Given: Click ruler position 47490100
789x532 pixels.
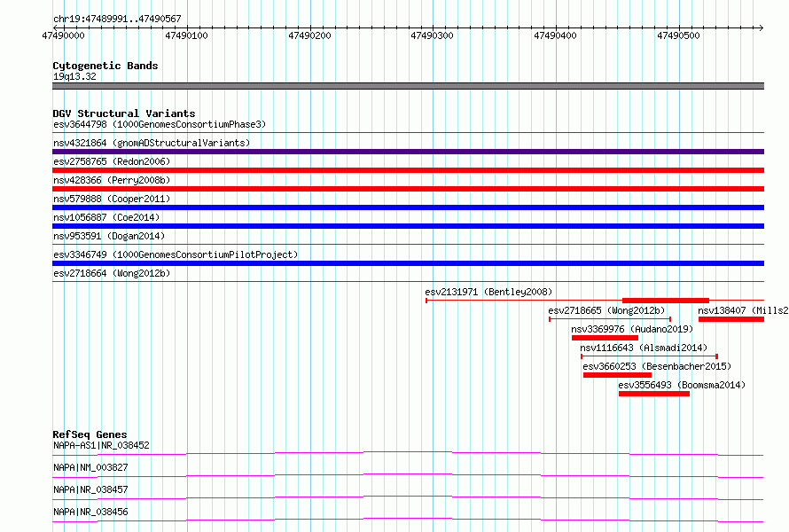Looking at the screenshot, I should tap(186, 35).
